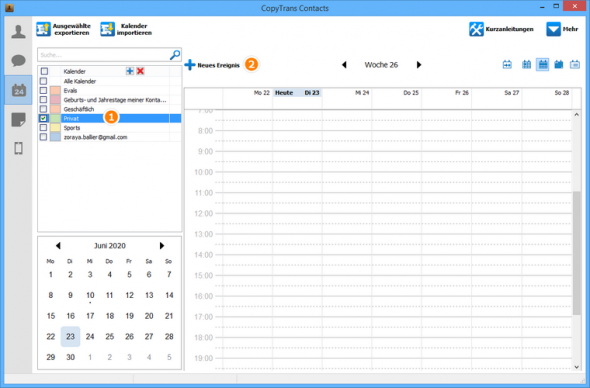
Task: Select June 7 in mini calendar
Action: point(169,275)
